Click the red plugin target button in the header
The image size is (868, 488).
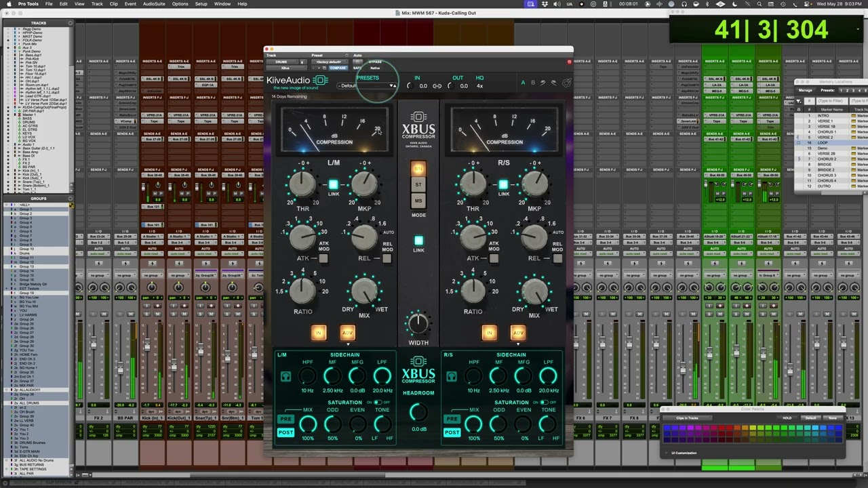tap(569, 62)
